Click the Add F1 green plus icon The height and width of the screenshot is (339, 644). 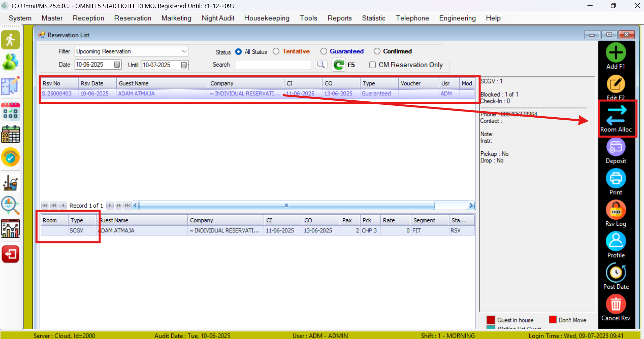click(x=616, y=53)
